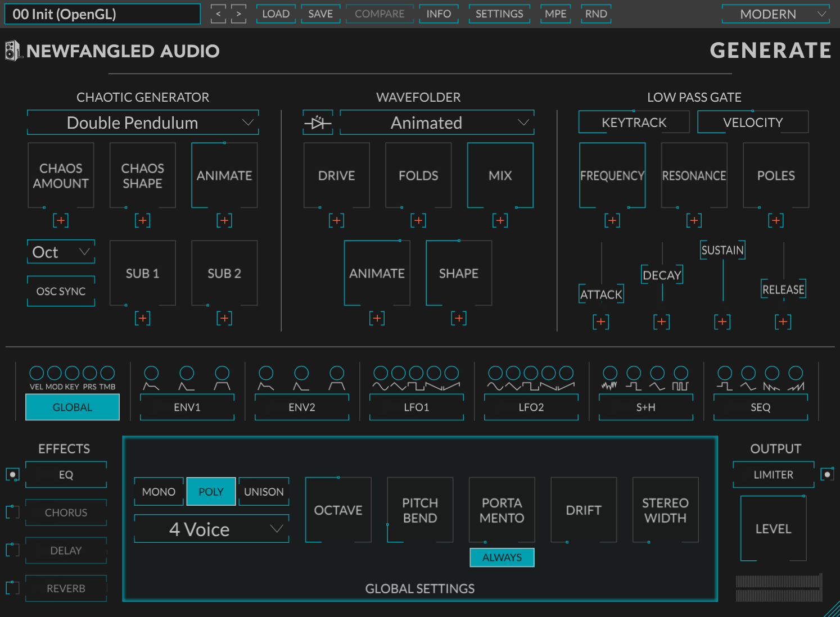Click the VEL modulation source circle
This screenshot has width=840, height=617.
[37, 373]
